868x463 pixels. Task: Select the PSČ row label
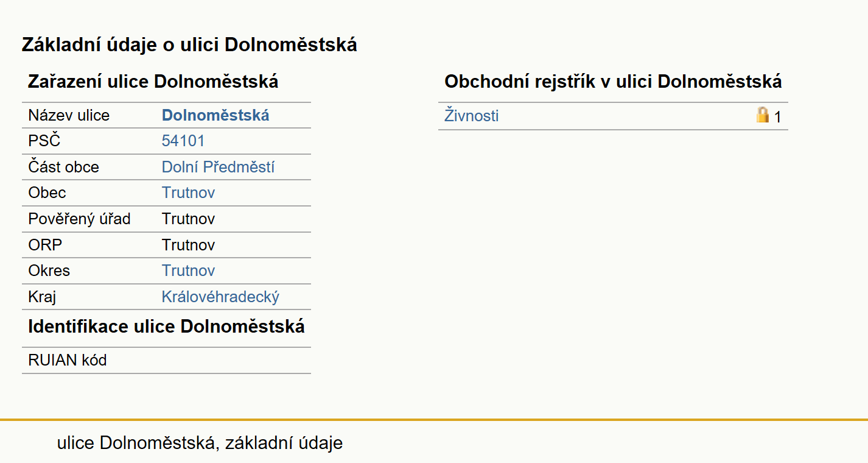[44, 141]
